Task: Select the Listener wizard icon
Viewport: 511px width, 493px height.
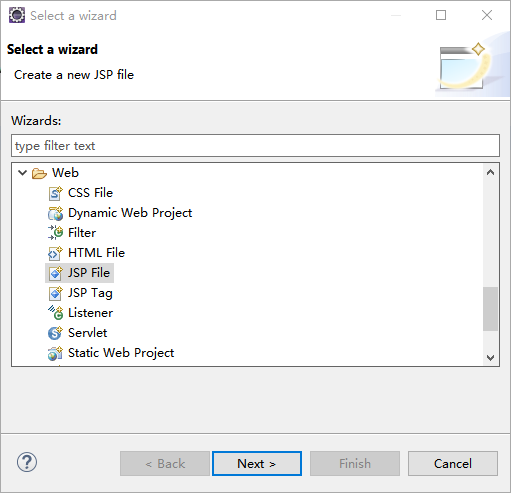Action: (55, 313)
